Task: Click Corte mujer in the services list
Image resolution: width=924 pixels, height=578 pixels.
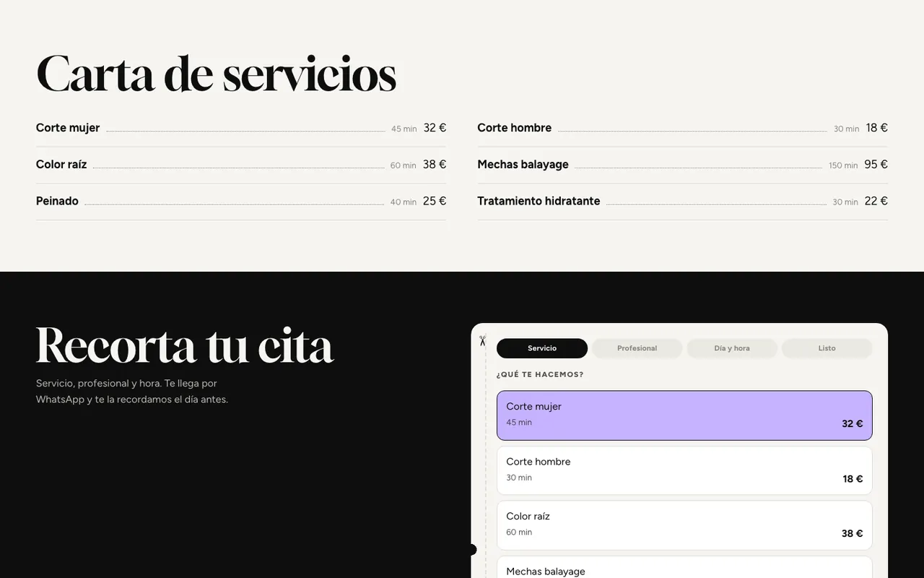Action: (68, 128)
